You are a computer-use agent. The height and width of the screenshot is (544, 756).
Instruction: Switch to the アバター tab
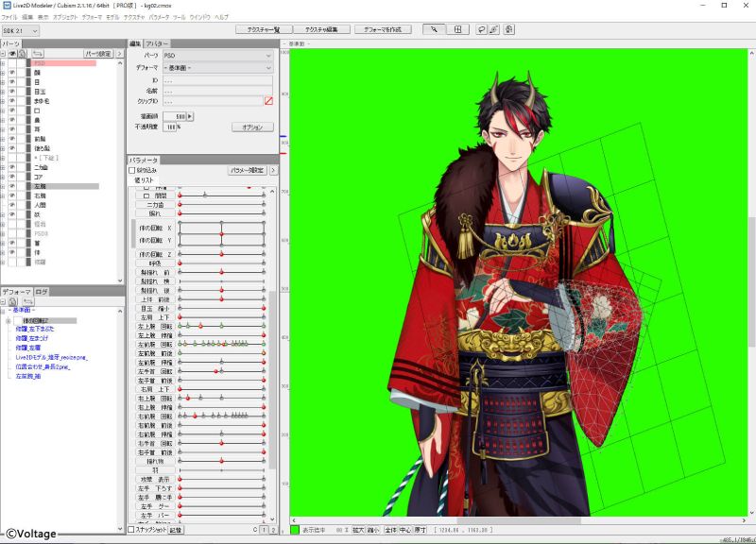click(156, 43)
